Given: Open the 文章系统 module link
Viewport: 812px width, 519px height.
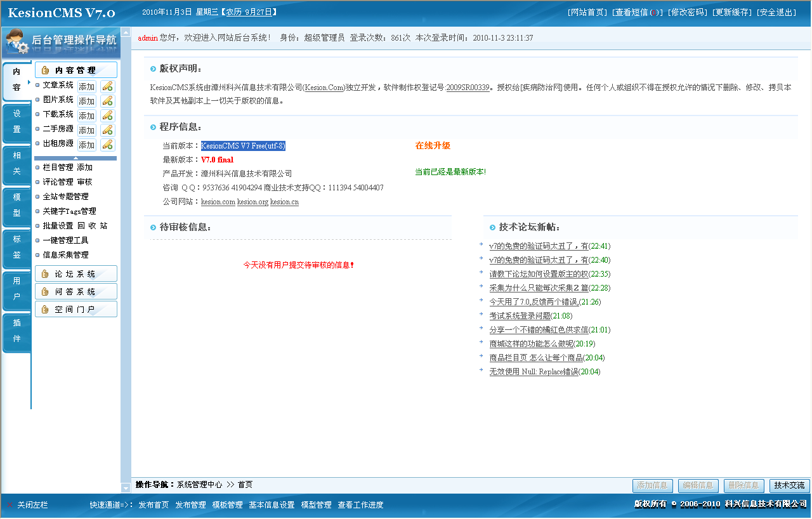Looking at the screenshot, I should tap(58, 85).
